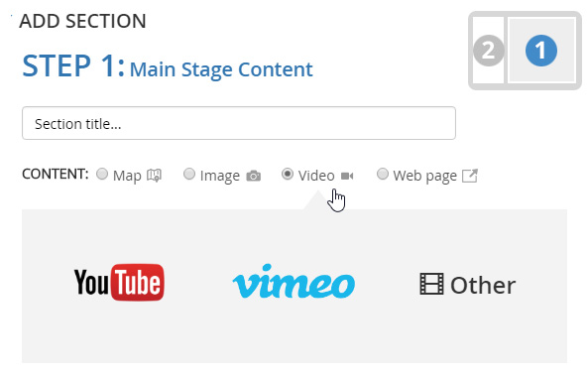Screen dimensions: 588x378
Task: Click the video camera icon beside Video
Action: 347,176
